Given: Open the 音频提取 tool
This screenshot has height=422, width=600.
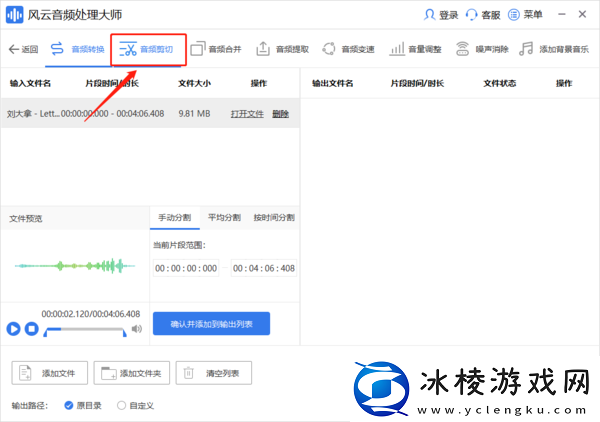Looking at the screenshot, I should (x=282, y=49).
